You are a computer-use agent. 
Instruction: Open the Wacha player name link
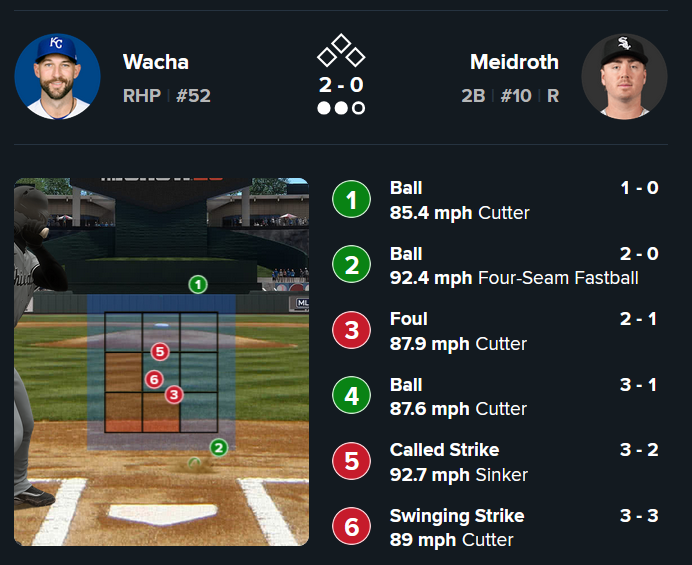tap(155, 62)
